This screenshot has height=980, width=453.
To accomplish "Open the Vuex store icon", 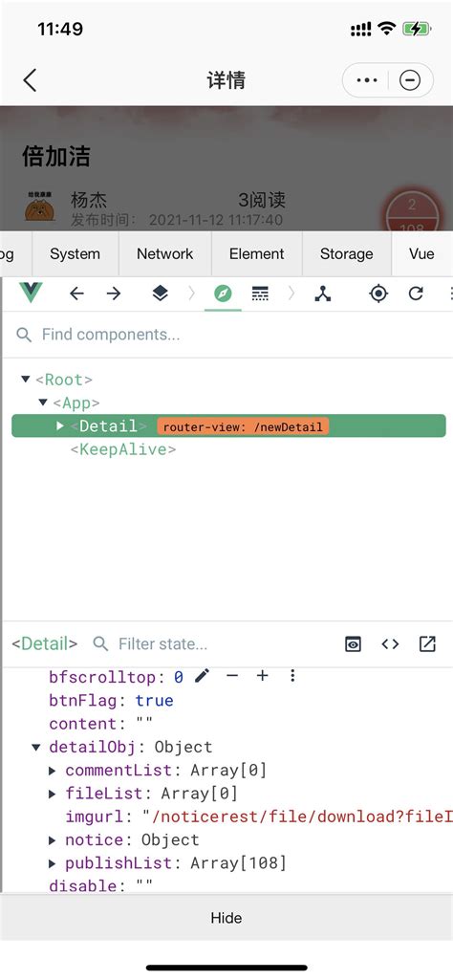I will pos(260,294).
